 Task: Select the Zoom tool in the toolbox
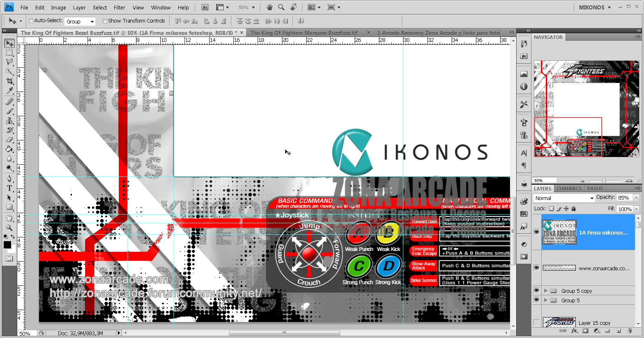click(9, 228)
